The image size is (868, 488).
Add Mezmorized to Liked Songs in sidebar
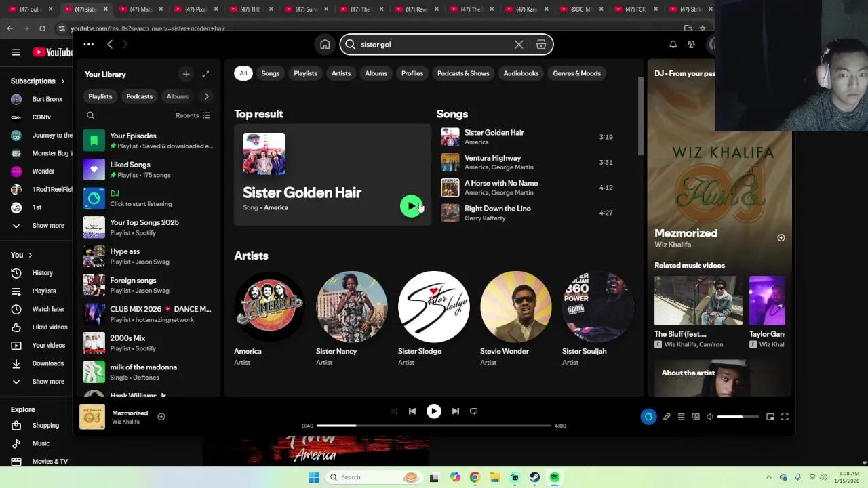tap(781, 238)
